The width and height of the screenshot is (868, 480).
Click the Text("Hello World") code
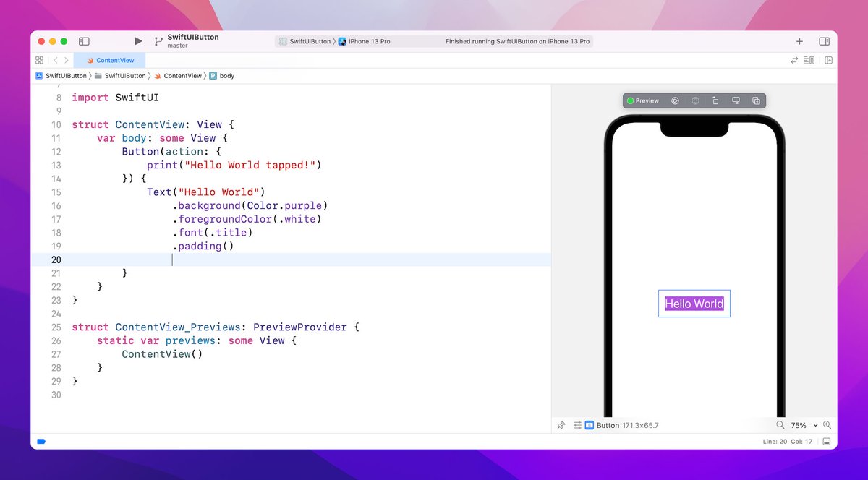coord(206,192)
